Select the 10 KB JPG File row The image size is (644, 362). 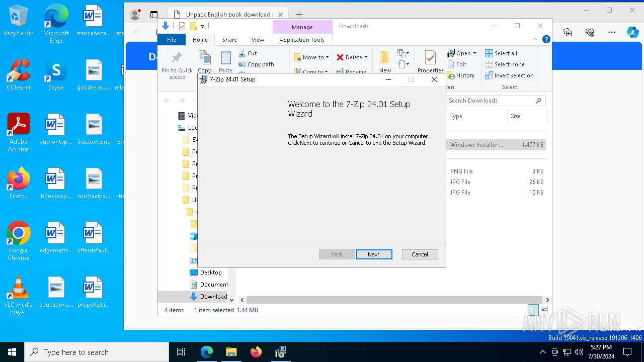(496, 193)
